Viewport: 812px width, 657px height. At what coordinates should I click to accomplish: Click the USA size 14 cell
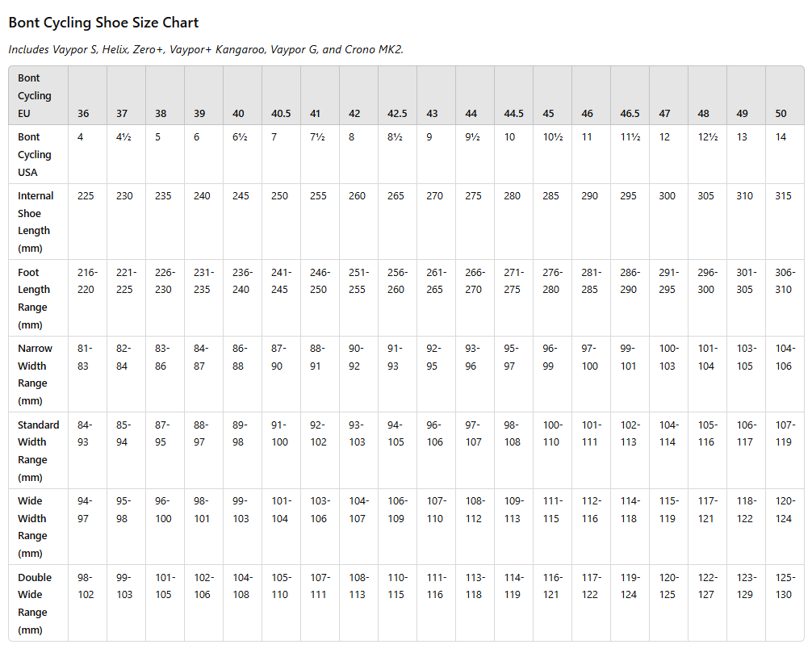tap(781, 137)
